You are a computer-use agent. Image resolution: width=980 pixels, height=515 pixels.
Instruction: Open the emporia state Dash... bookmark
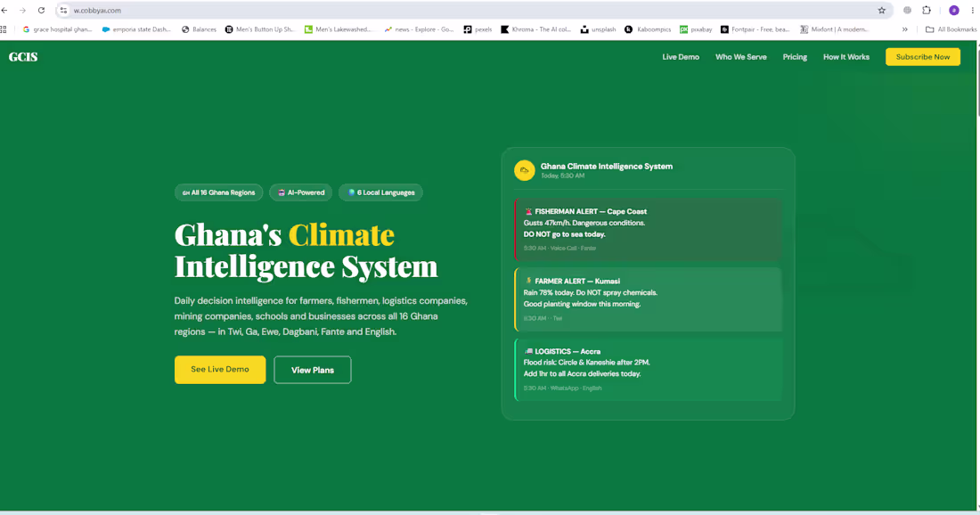click(136, 29)
